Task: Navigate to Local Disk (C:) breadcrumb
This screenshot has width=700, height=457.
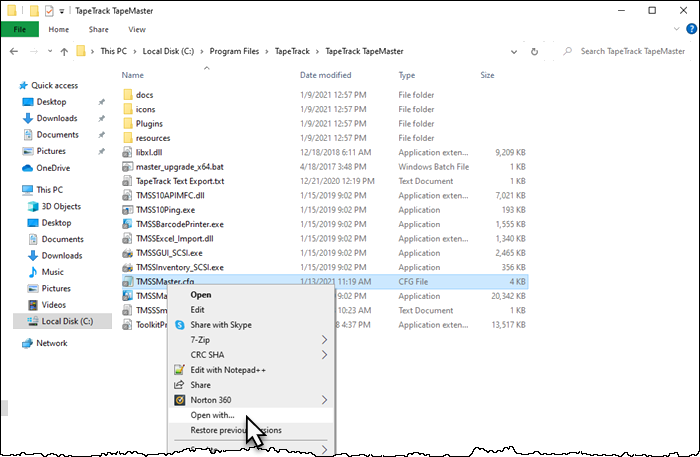Action: pyautogui.click(x=168, y=51)
